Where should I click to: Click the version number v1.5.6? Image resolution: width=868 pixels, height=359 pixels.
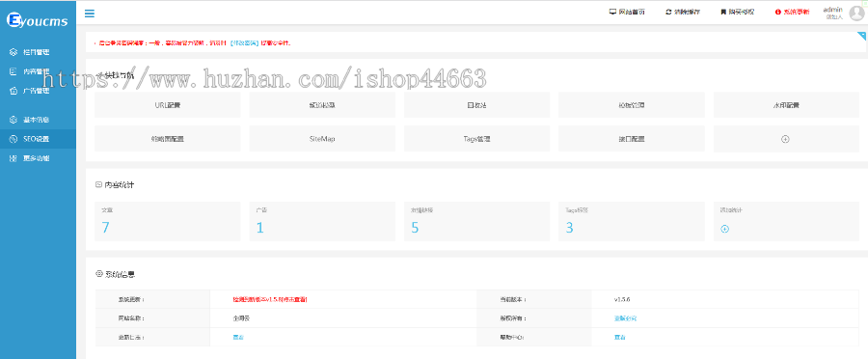click(622, 299)
